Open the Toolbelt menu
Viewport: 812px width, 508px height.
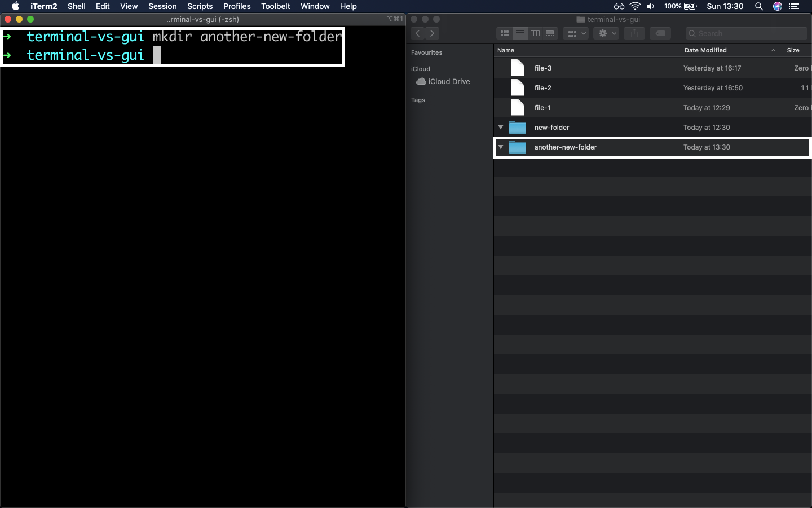click(x=275, y=6)
